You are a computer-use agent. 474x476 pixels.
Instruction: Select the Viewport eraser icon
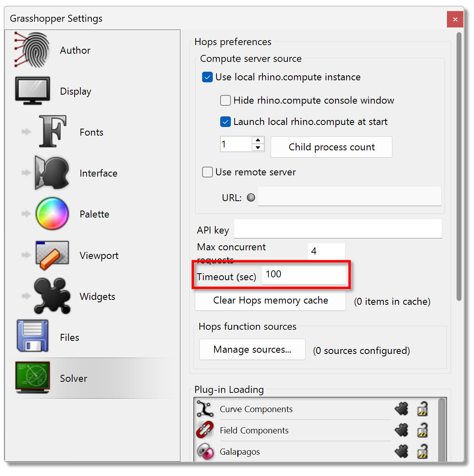click(x=52, y=255)
